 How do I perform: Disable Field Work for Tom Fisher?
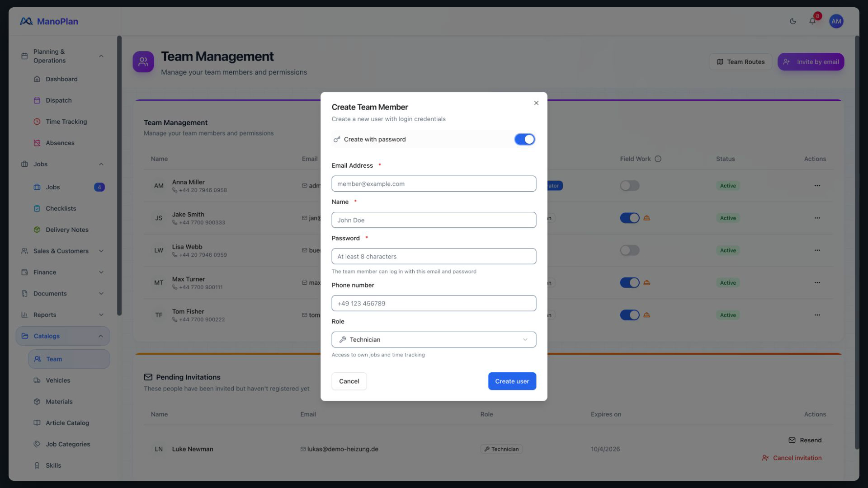630,315
